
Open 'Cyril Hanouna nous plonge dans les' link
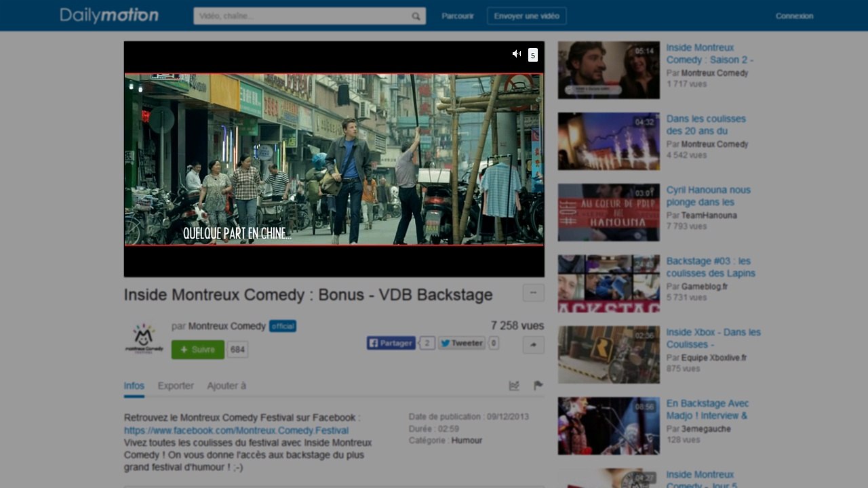tap(709, 196)
